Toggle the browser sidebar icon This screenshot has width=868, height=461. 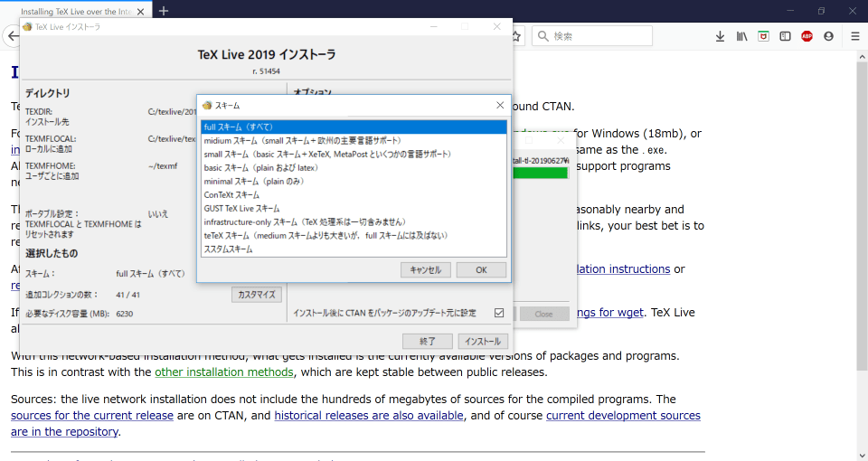785,36
